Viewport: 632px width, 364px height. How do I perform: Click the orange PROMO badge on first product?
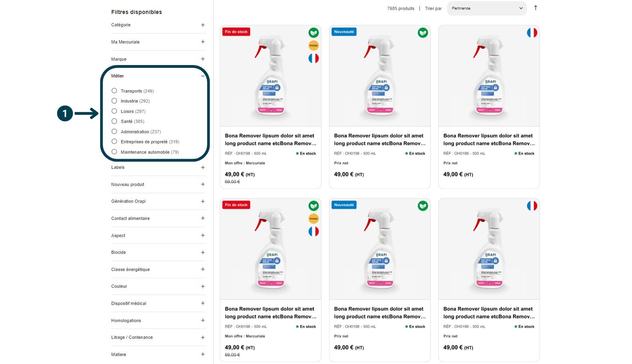(x=314, y=45)
